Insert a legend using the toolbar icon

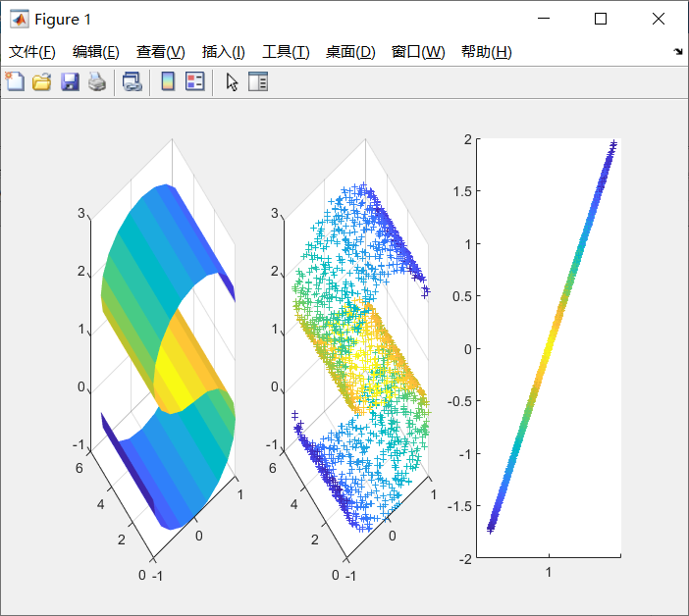(x=195, y=81)
